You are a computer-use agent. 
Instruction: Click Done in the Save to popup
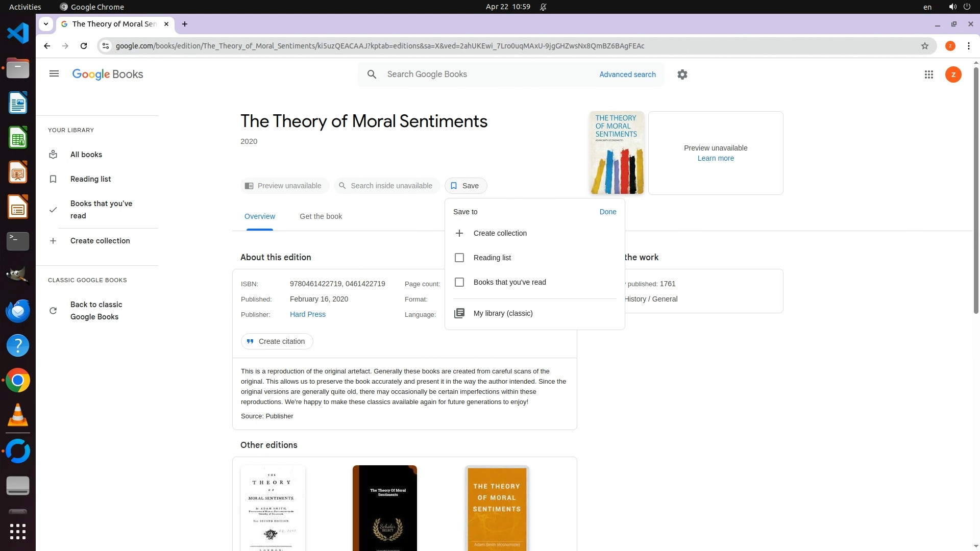[607, 212]
